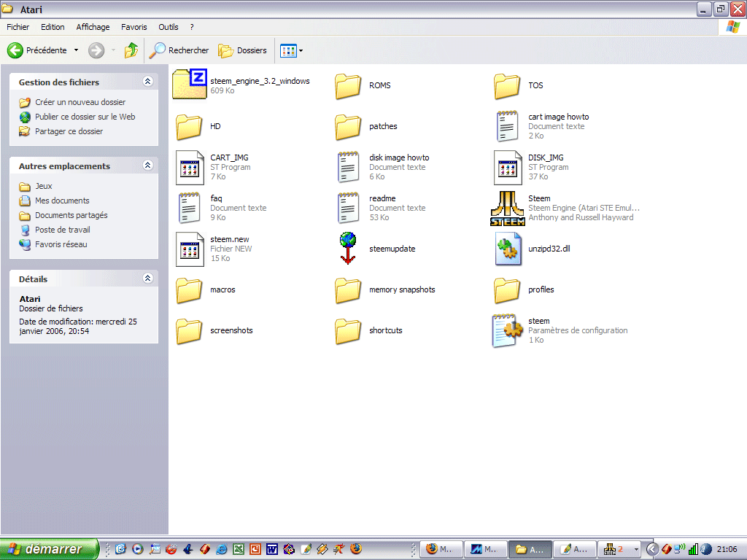
Task: Expand hidden system tray icons
Action: click(x=652, y=550)
